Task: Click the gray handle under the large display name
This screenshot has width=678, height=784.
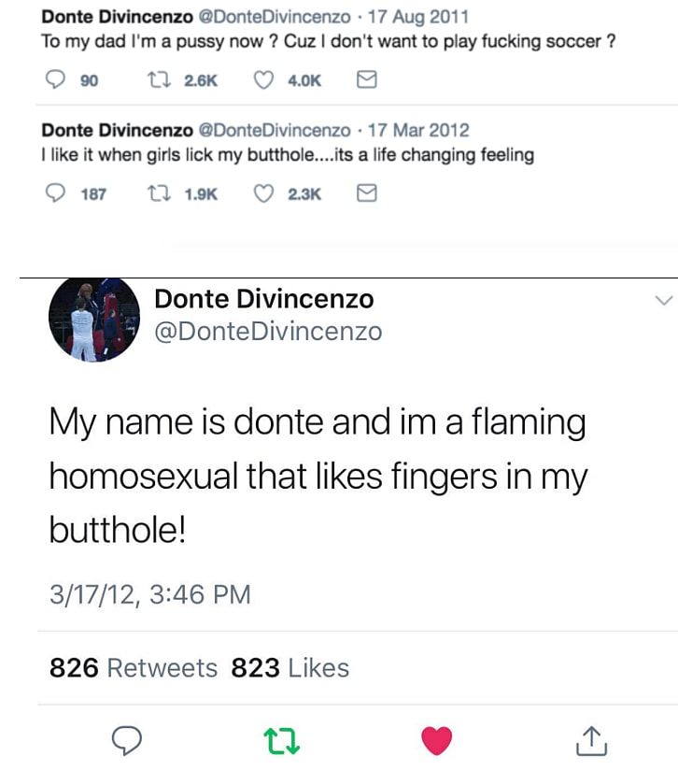Action: click(x=267, y=332)
